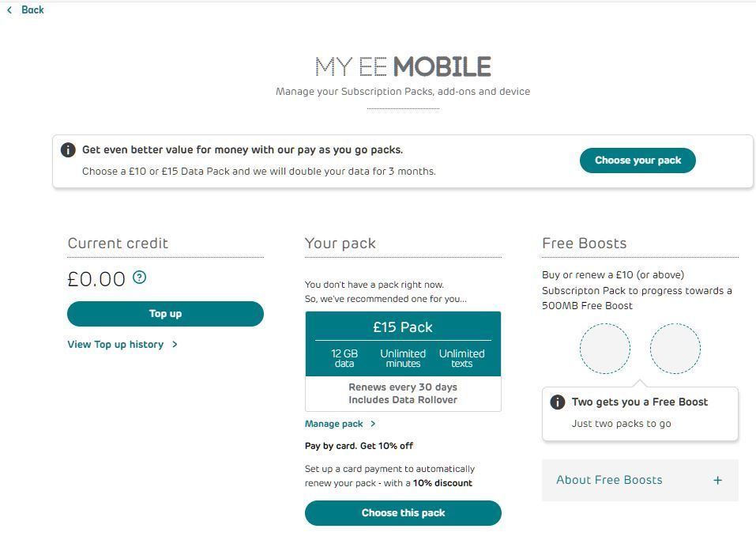Open View Top up history link

(115, 344)
